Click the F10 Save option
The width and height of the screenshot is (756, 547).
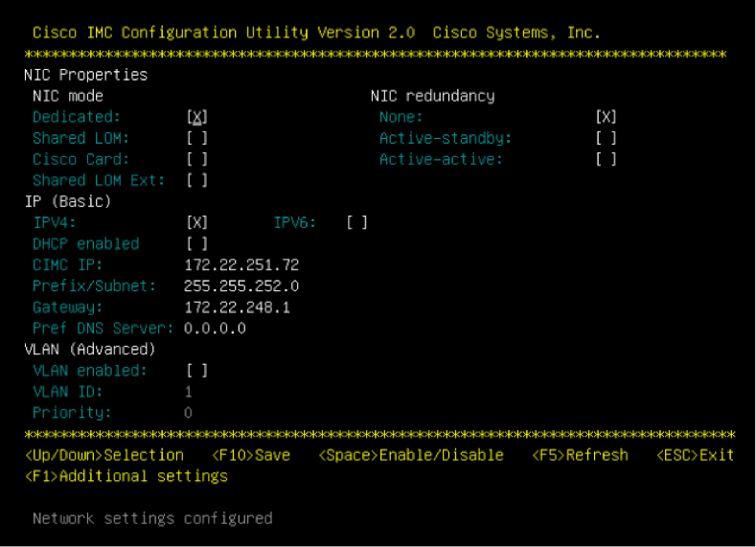coord(251,455)
